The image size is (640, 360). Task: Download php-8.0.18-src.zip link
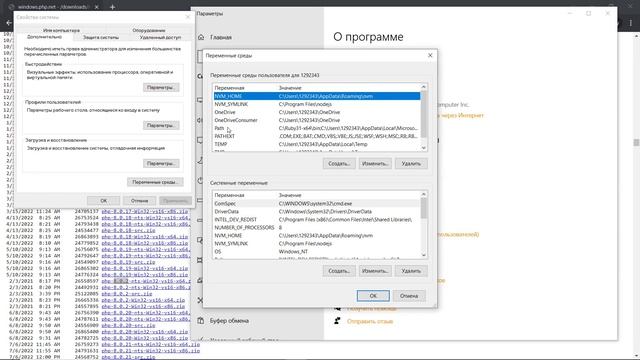[128, 230]
